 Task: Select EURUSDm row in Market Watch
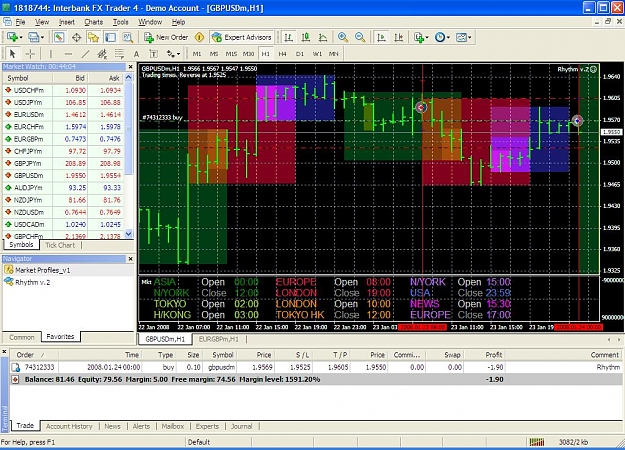pyautogui.click(x=63, y=115)
